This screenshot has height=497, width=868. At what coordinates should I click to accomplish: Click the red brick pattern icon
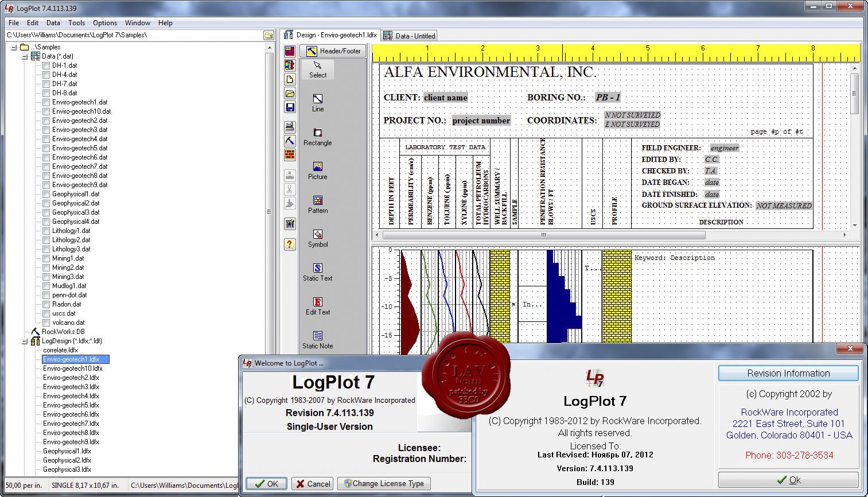(x=290, y=155)
